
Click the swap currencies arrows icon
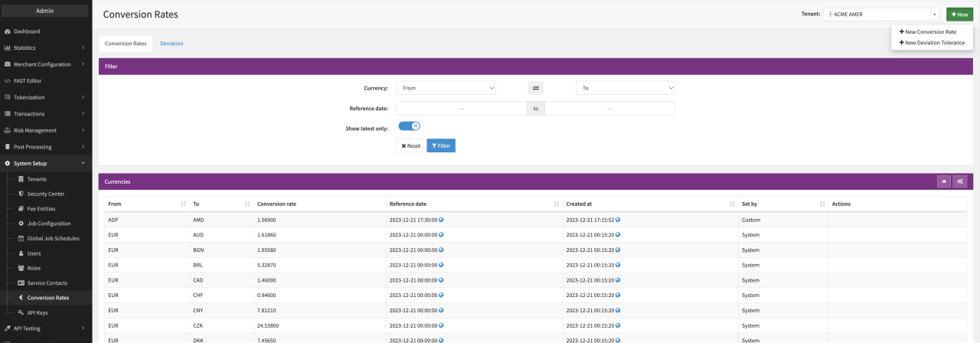click(x=536, y=88)
